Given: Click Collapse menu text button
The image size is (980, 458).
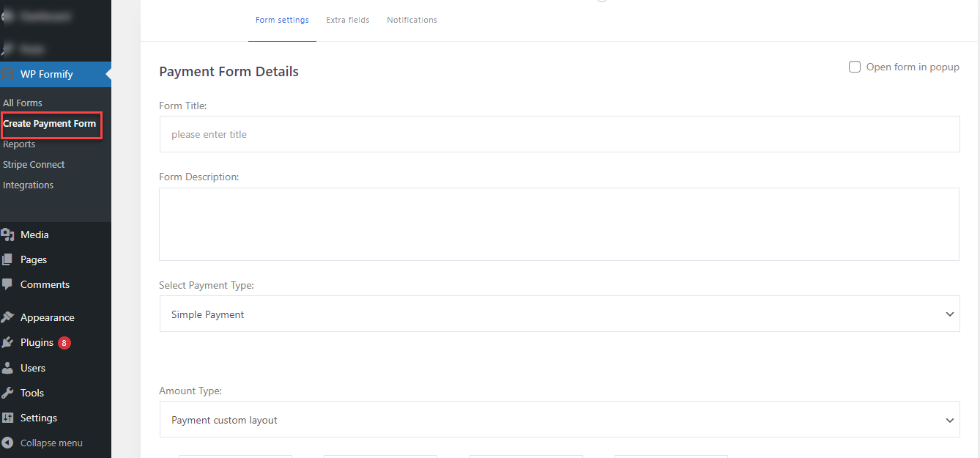Looking at the screenshot, I should point(51,443).
